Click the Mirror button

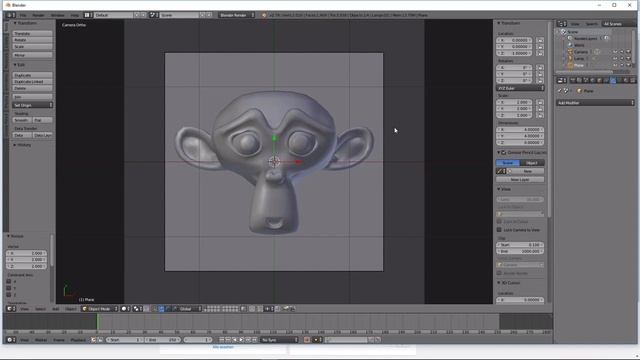[x=32, y=55]
